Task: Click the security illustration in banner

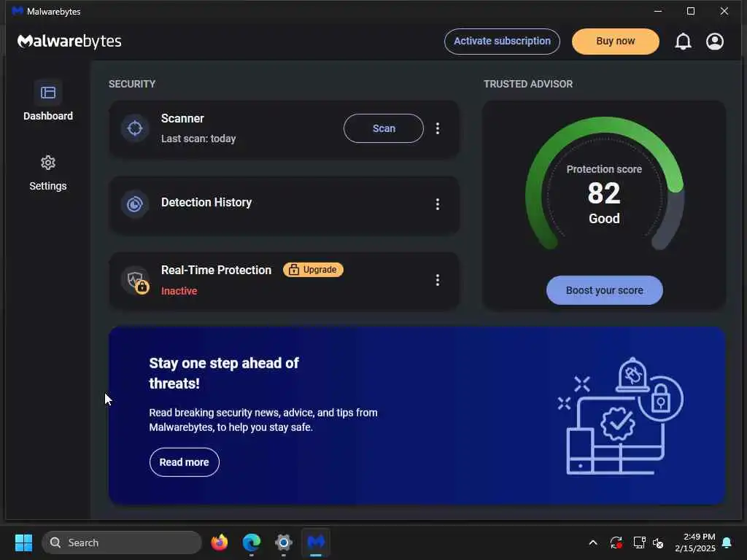Action: pos(620,416)
